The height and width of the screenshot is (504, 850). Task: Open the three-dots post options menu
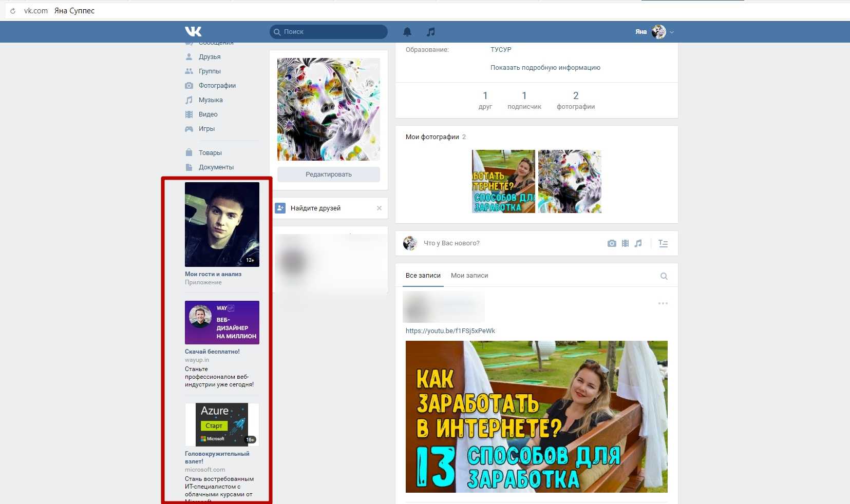tap(663, 303)
